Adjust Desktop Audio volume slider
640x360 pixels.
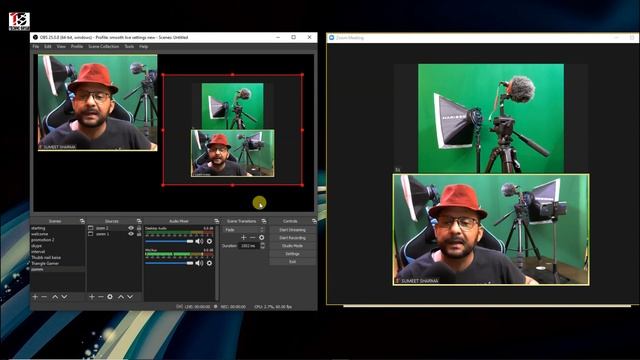[x=169, y=242]
